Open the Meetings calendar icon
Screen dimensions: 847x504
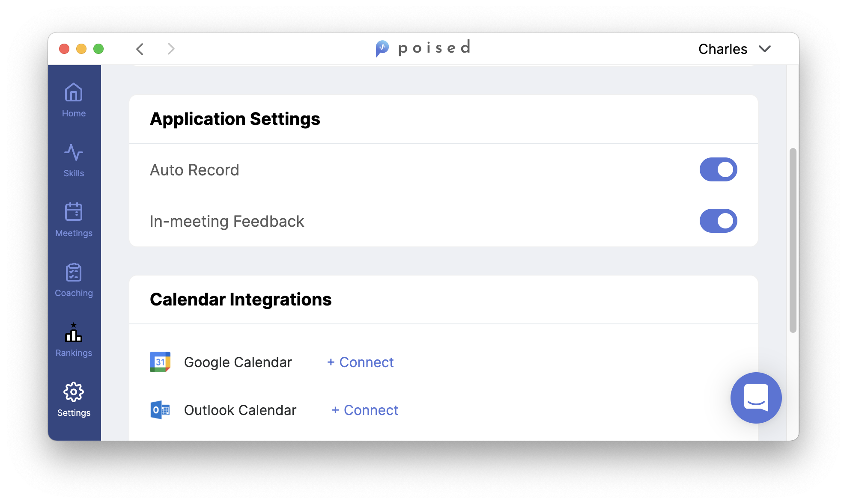[x=74, y=211]
